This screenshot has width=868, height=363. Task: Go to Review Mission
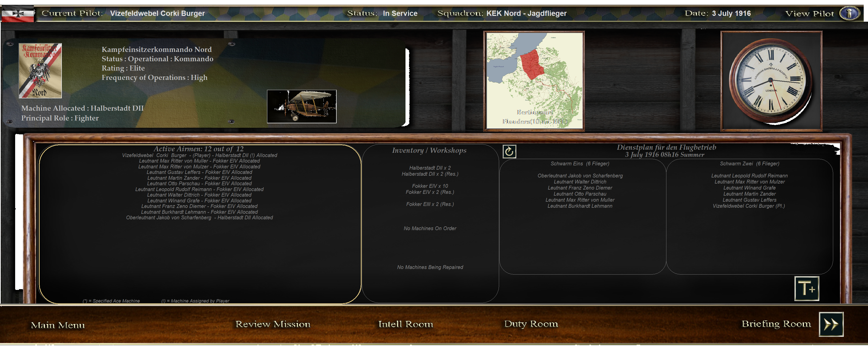(x=273, y=324)
